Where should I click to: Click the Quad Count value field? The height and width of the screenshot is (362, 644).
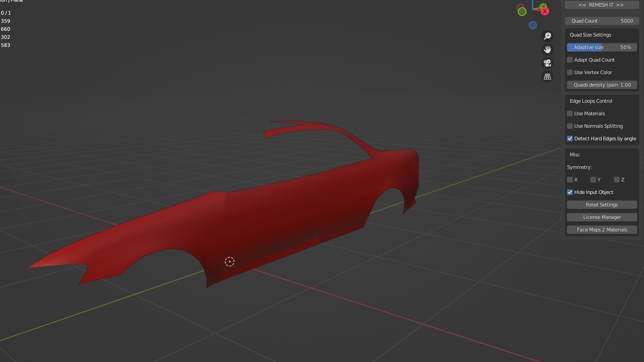[602, 21]
